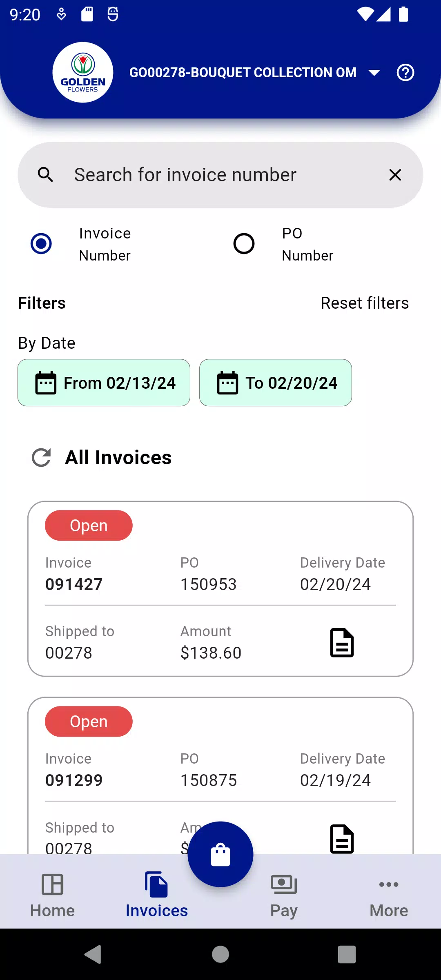Expand the account dropdown arrow
441x980 pixels.
[374, 73]
